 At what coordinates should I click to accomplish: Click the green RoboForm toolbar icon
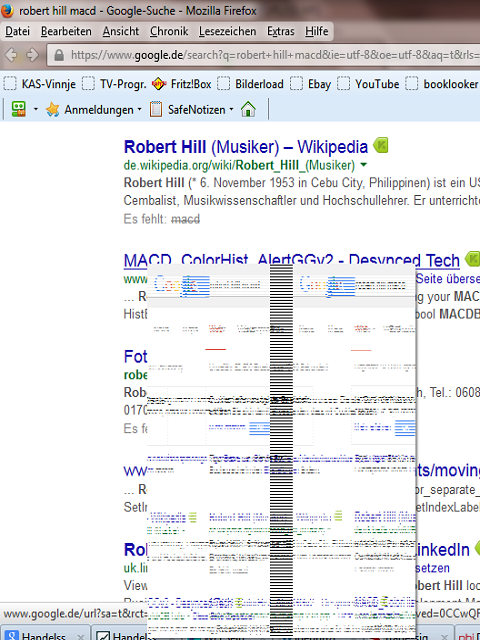(x=18, y=109)
